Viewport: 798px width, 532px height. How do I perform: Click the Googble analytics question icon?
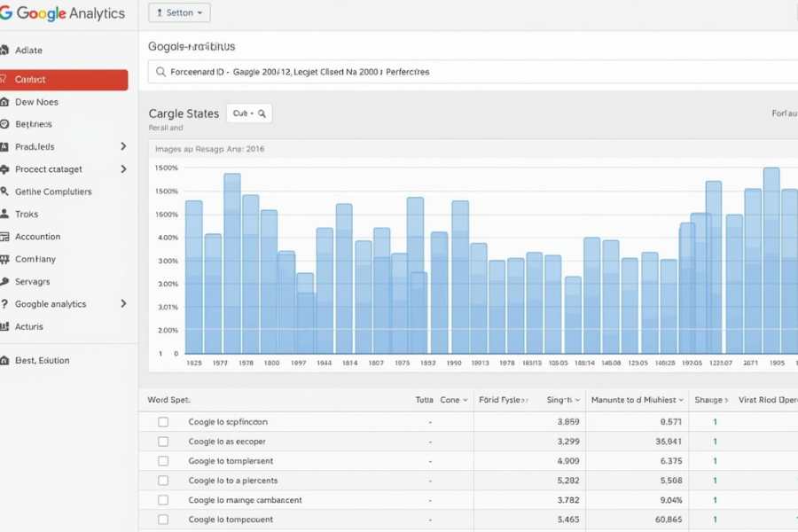pos(4,304)
